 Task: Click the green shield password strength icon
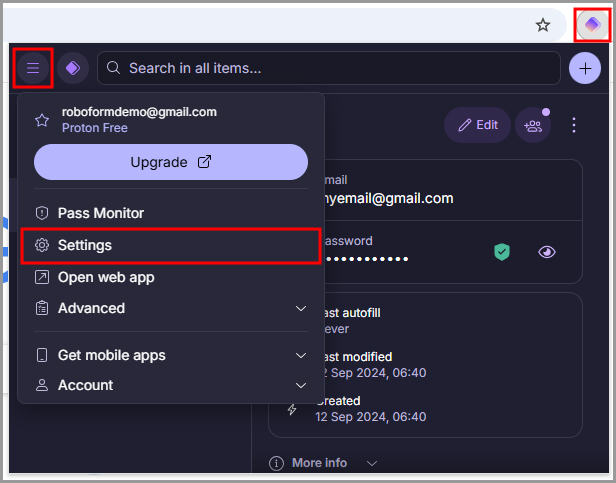[502, 252]
